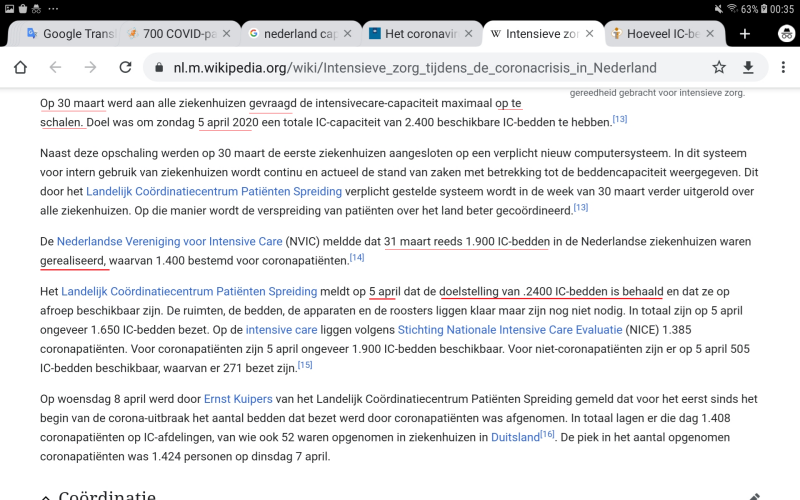
Task: View site security lock icon
Action: [x=159, y=67]
